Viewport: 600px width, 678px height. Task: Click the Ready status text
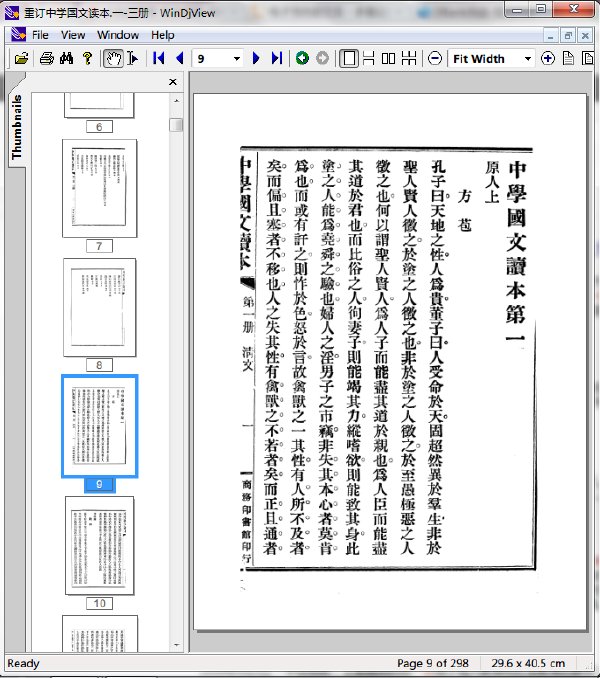coord(23,663)
